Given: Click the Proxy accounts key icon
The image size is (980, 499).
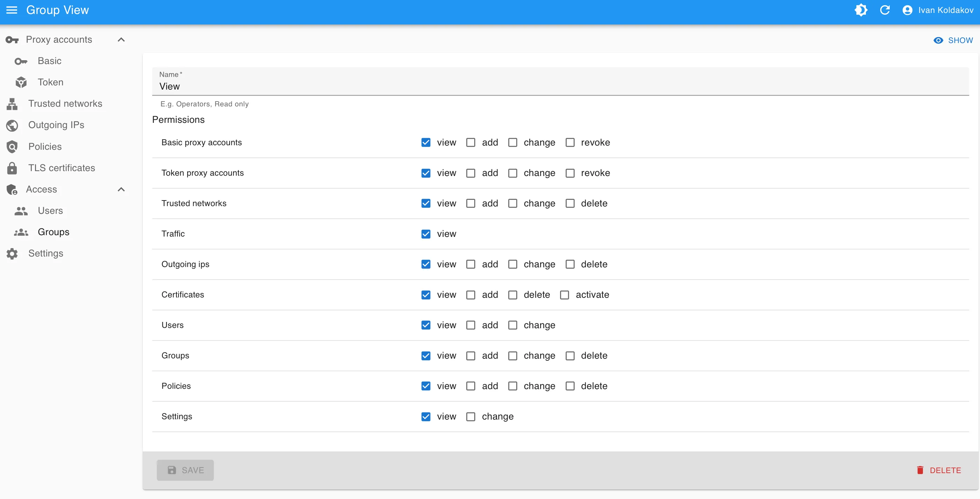Looking at the screenshot, I should click(x=12, y=40).
